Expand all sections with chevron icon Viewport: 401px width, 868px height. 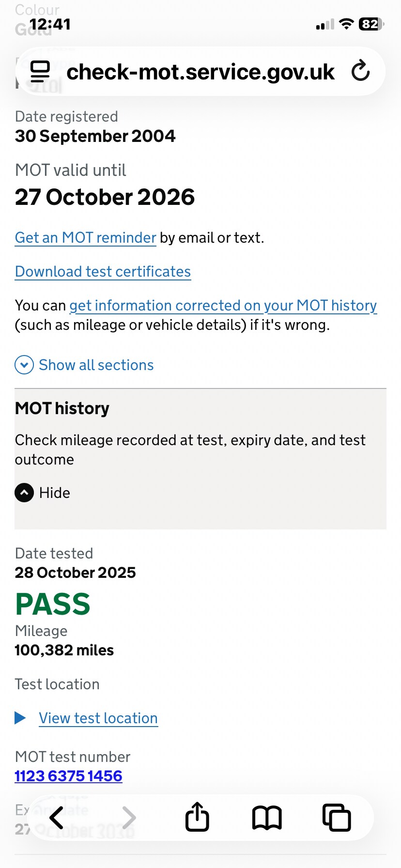pos(24,365)
